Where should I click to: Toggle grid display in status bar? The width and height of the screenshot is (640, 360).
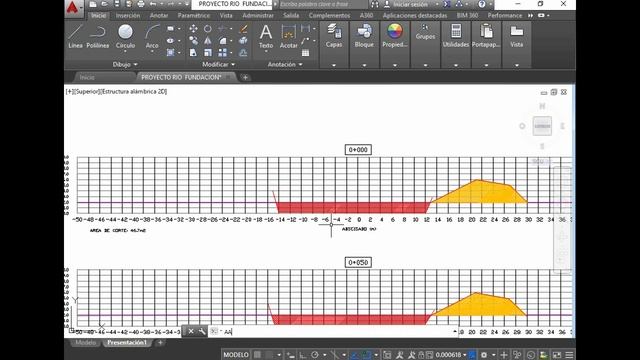tap(258, 355)
